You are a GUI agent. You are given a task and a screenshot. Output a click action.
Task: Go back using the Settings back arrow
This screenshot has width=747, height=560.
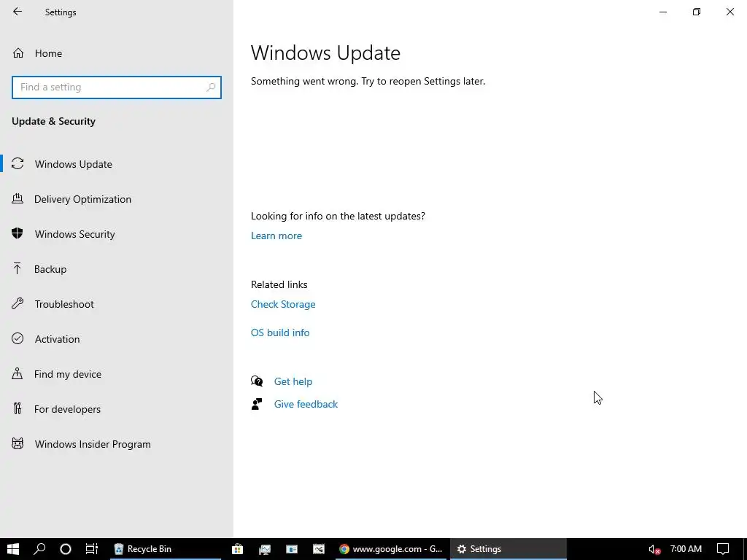18,12
